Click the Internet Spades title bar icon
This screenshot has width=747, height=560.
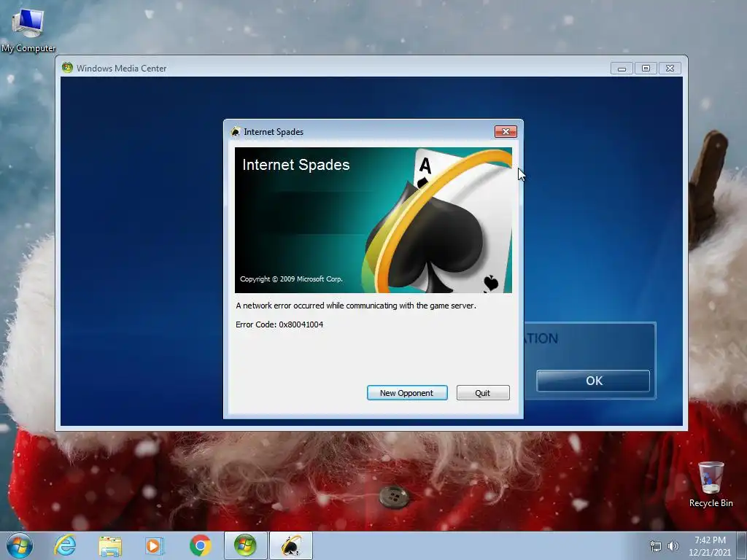pyautogui.click(x=236, y=131)
